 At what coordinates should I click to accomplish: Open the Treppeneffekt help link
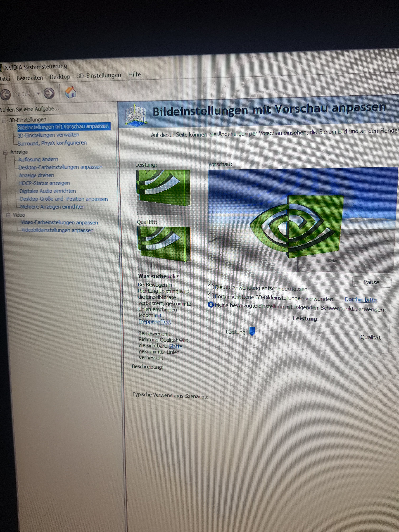coord(155,322)
